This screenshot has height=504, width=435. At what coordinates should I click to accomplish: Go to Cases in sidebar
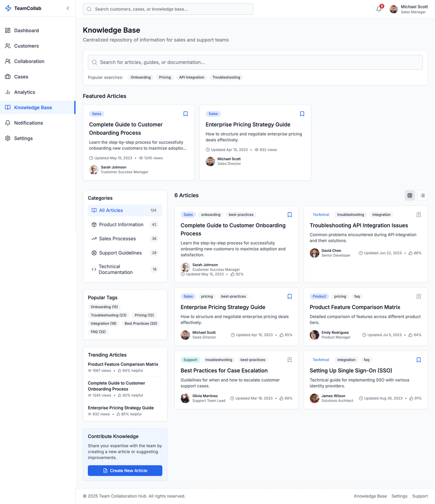tap(21, 77)
